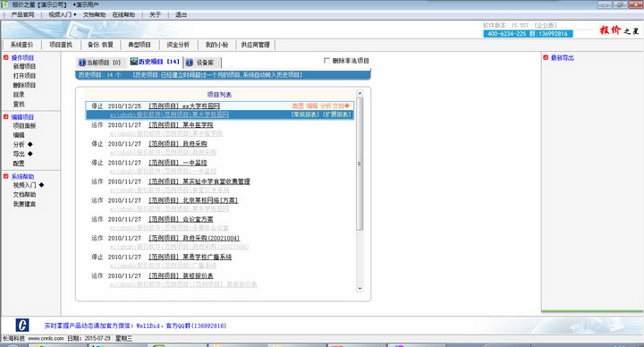Click the red icon beside 最新导出
Screen dimensions: 644x347
[x=546, y=57]
